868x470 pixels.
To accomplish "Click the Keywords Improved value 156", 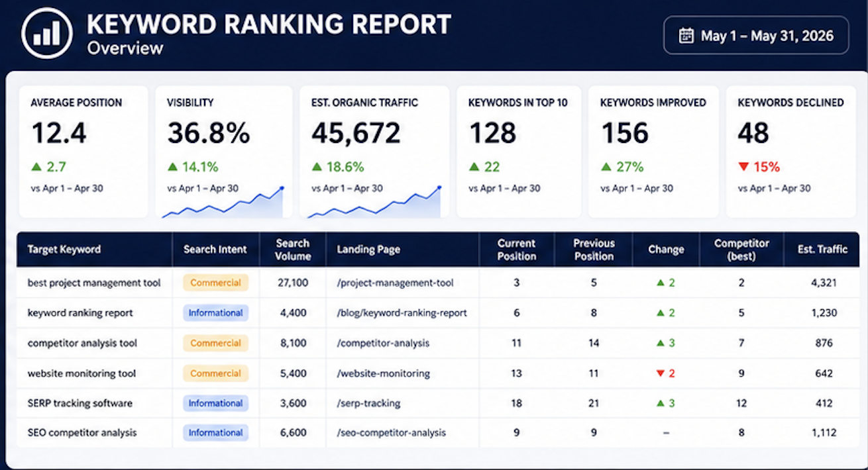I will pos(625,133).
